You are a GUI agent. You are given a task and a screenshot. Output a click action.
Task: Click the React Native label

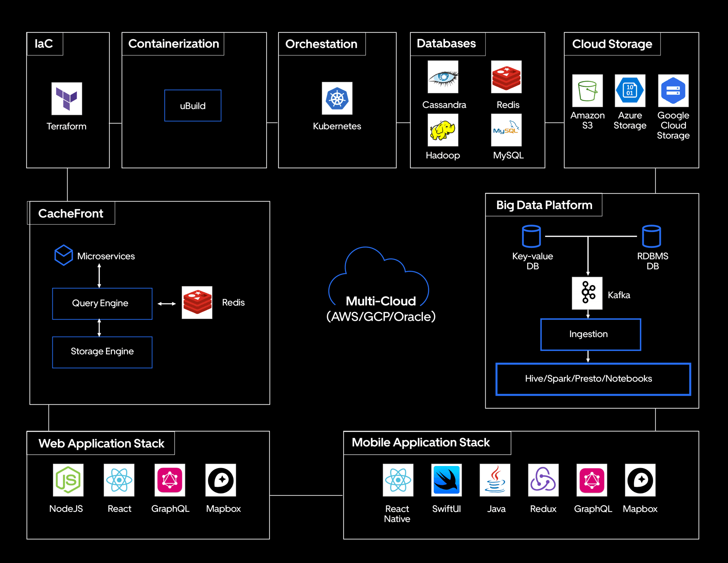pyautogui.click(x=397, y=514)
